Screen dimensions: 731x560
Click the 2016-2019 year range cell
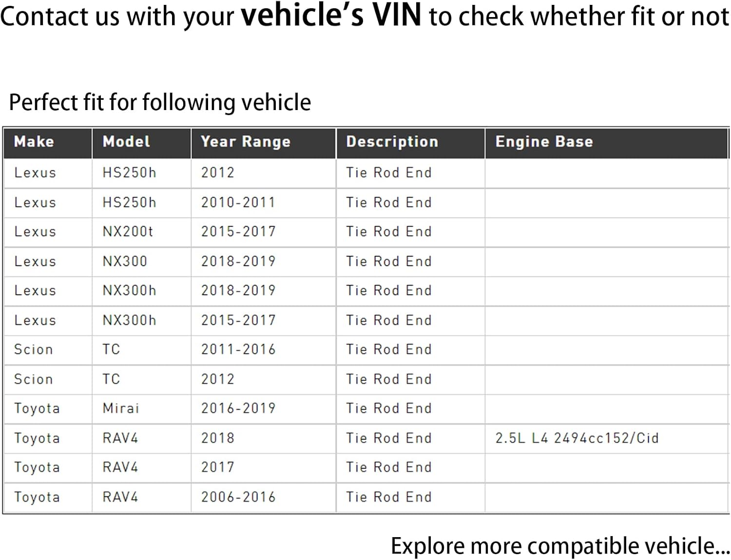click(238, 408)
